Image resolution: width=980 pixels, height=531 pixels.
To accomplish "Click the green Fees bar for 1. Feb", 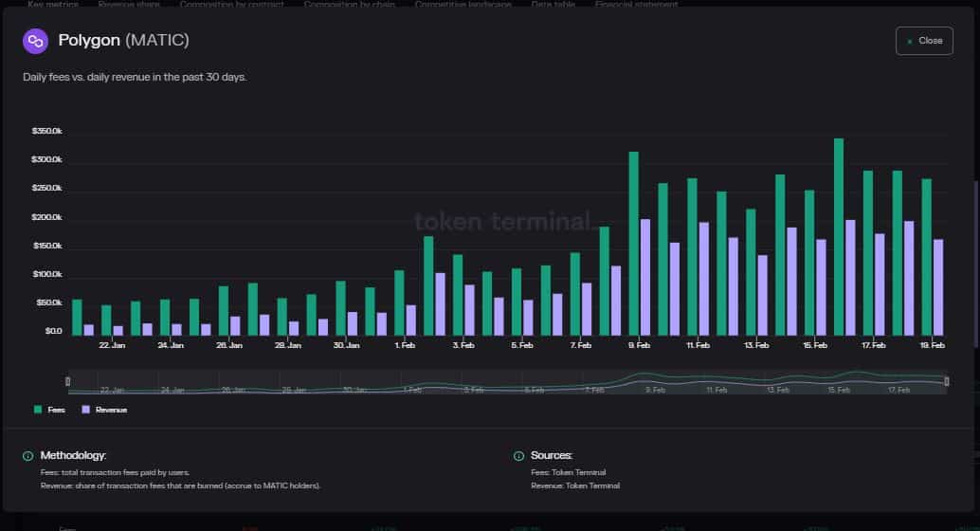I will (399, 302).
